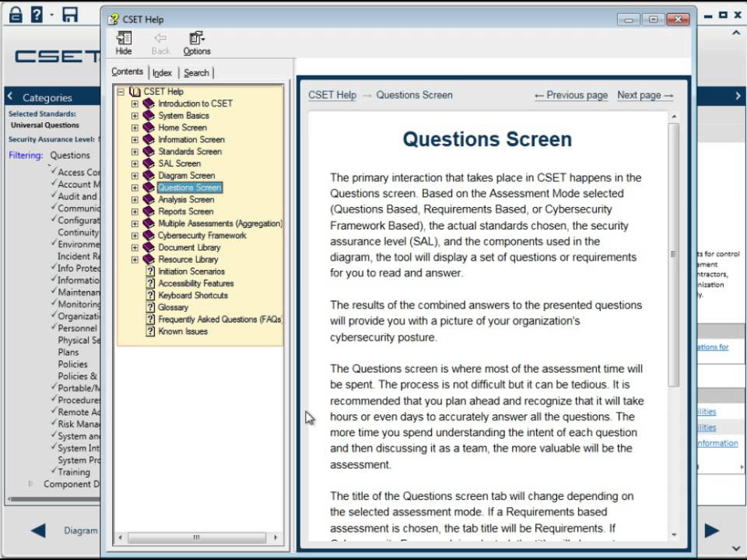Click the Information link at right edge
Viewport: 747px width, 560px height.
click(x=718, y=443)
